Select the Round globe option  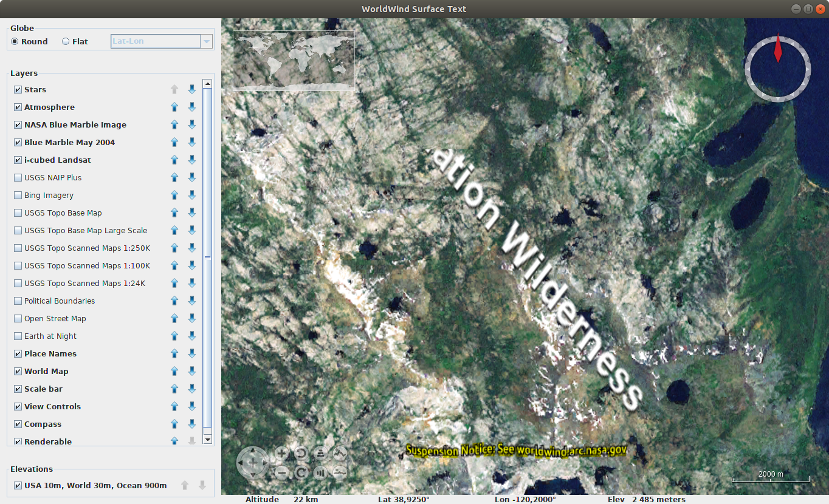[15, 41]
